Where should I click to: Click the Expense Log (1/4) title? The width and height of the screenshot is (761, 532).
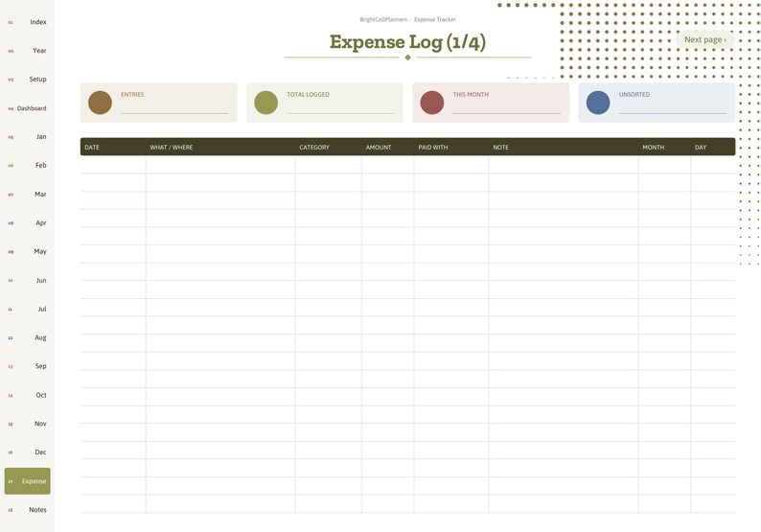[407, 42]
